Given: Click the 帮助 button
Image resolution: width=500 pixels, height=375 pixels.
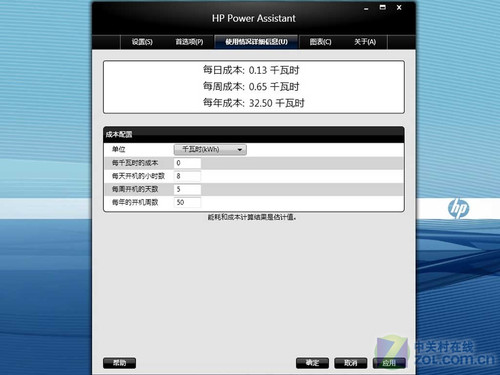Looking at the screenshot, I should 119,363.
